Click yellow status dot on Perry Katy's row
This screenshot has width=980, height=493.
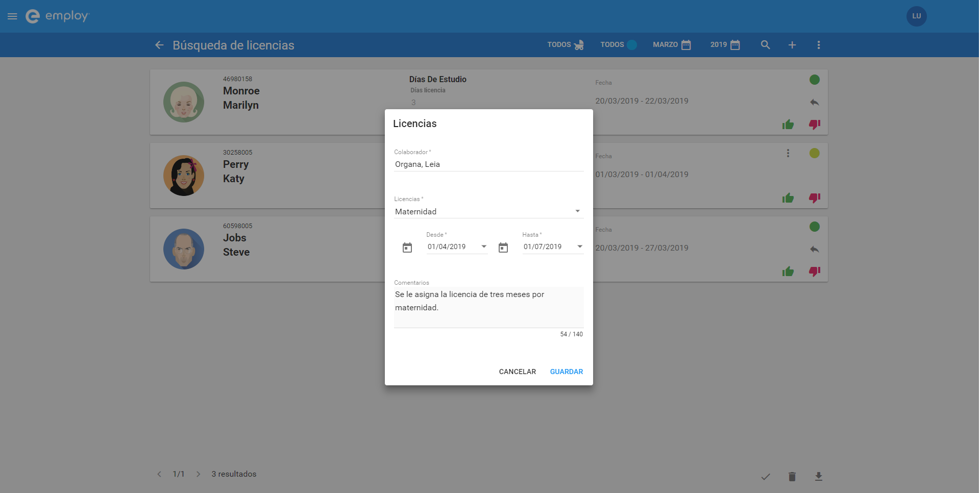coord(815,153)
